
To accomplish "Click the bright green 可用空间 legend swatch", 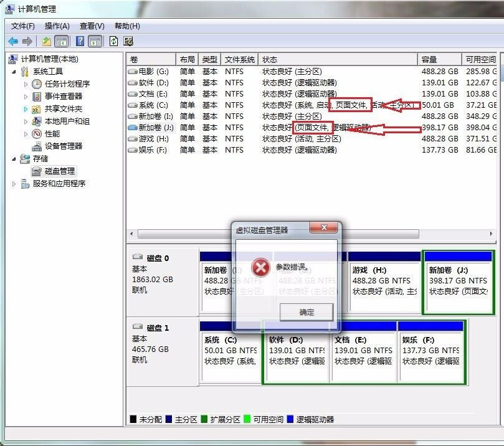I will [x=247, y=419].
